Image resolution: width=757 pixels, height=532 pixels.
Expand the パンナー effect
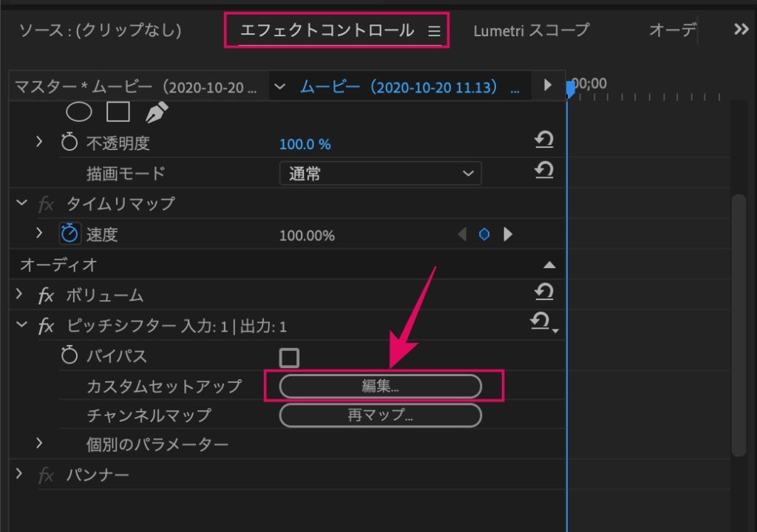[x=19, y=473]
